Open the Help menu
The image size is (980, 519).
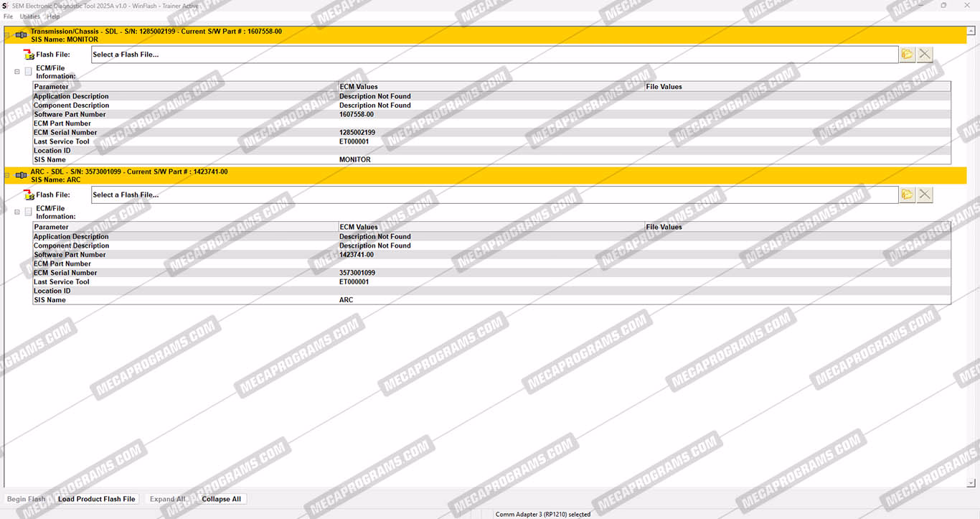[53, 17]
